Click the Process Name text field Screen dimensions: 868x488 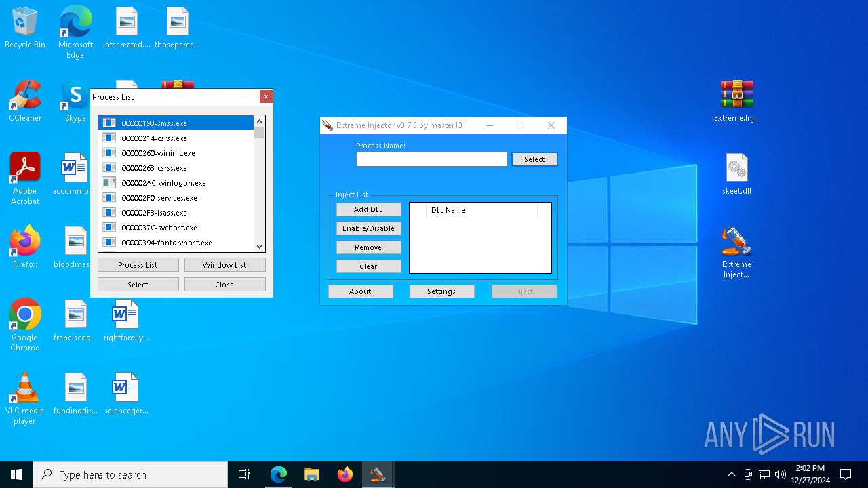[x=431, y=159]
